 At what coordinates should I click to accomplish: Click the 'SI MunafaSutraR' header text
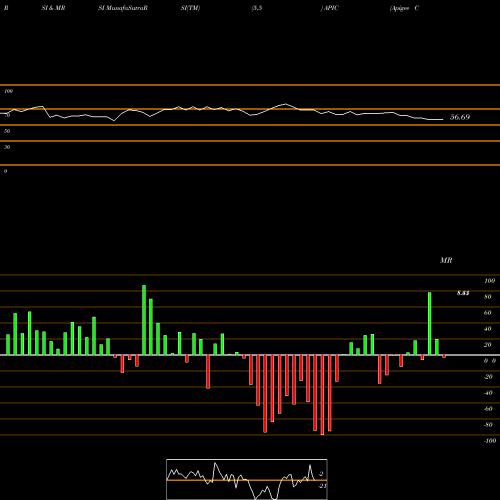(x=123, y=8)
